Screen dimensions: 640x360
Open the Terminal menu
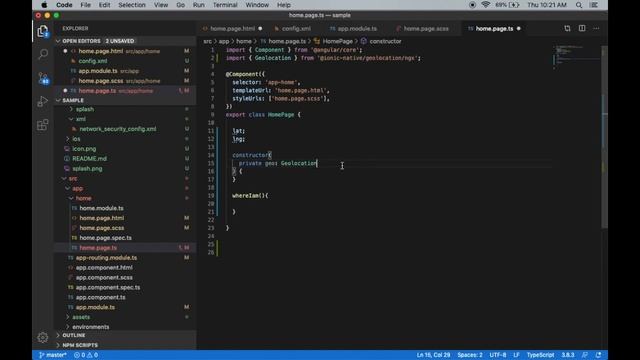click(225, 5)
